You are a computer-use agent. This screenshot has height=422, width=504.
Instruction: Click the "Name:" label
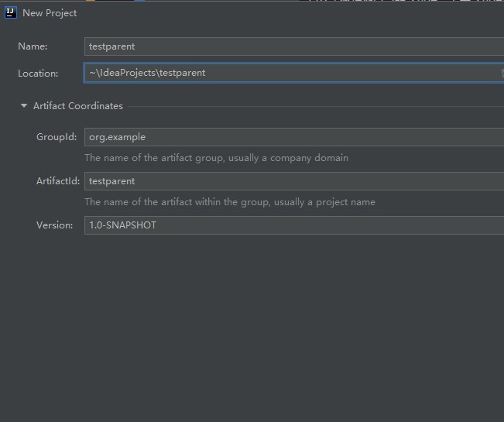[x=33, y=46]
